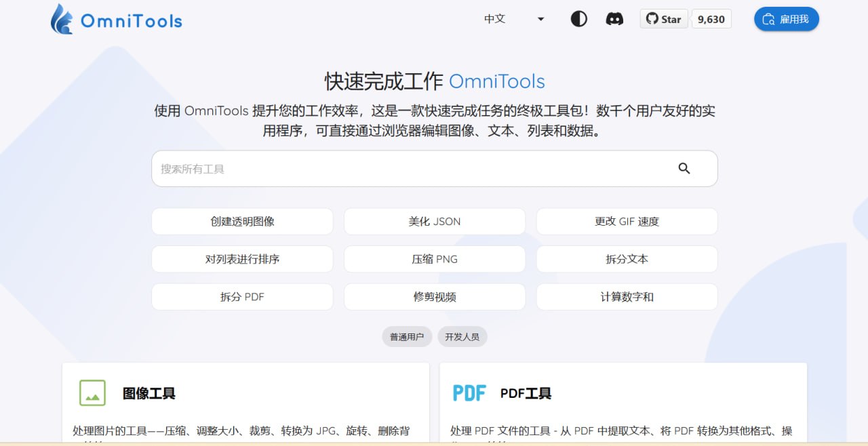The height and width of the screenshot is (446, 868).
Task: Open the Discord community icon
Action: point(614,19)
